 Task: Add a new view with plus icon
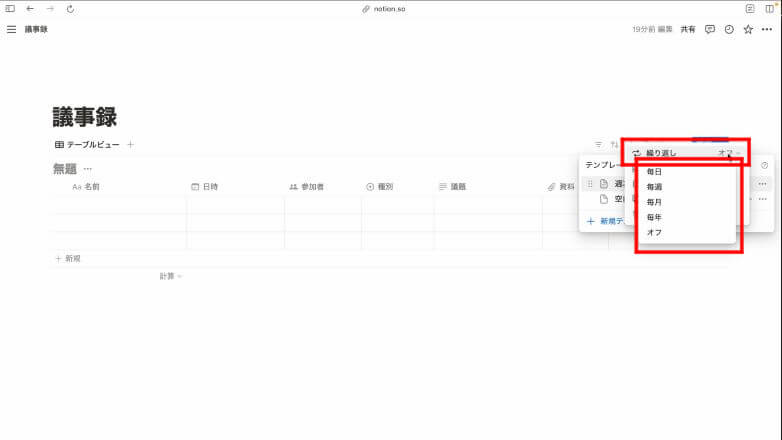pyautogui.click(x=131, y=145)
